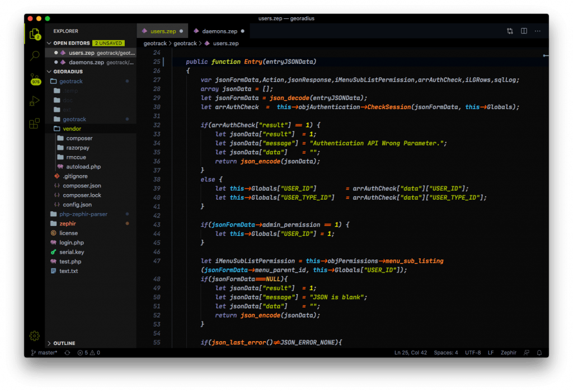Click the 2 UNSAVED badge
Image resolution: width=573 pixels, height=392 pixels.
(x=109, y=43)
